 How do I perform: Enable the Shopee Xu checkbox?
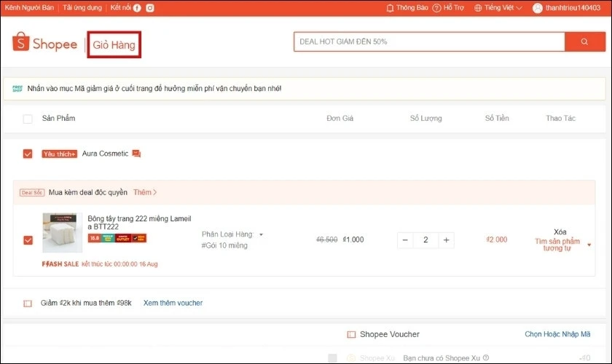point(332,357)
